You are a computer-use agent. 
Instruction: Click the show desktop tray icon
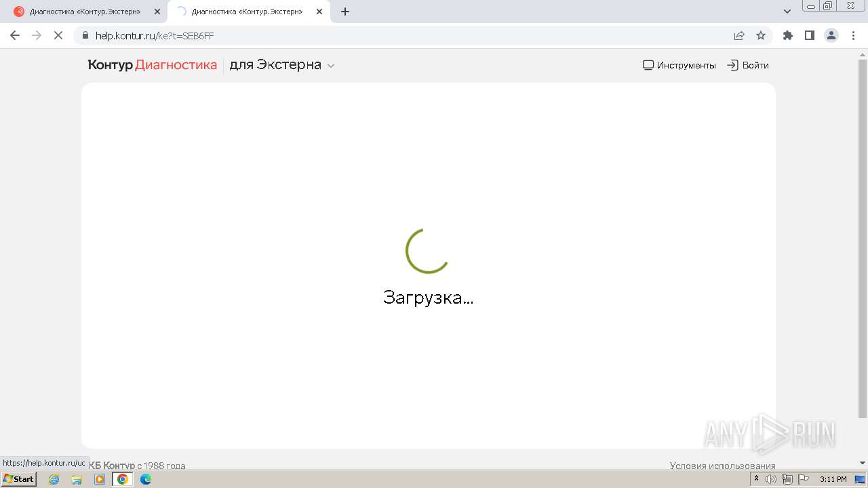[860, 479]
